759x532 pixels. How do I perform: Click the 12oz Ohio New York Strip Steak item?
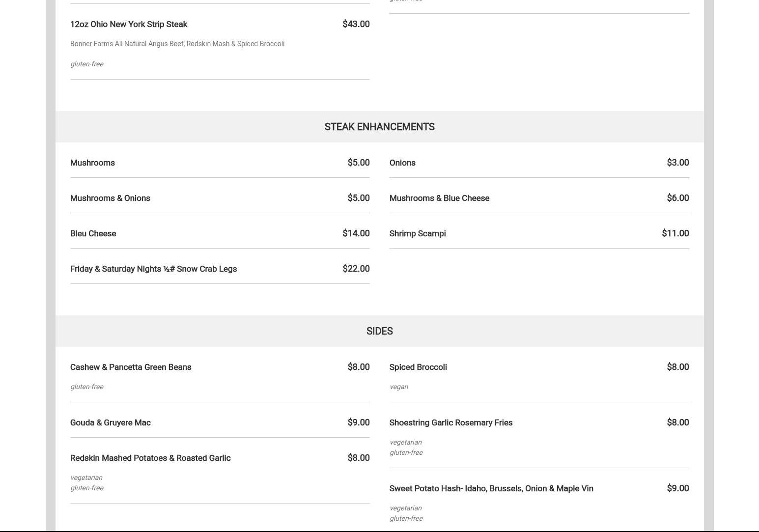click(x=129, y=25)
